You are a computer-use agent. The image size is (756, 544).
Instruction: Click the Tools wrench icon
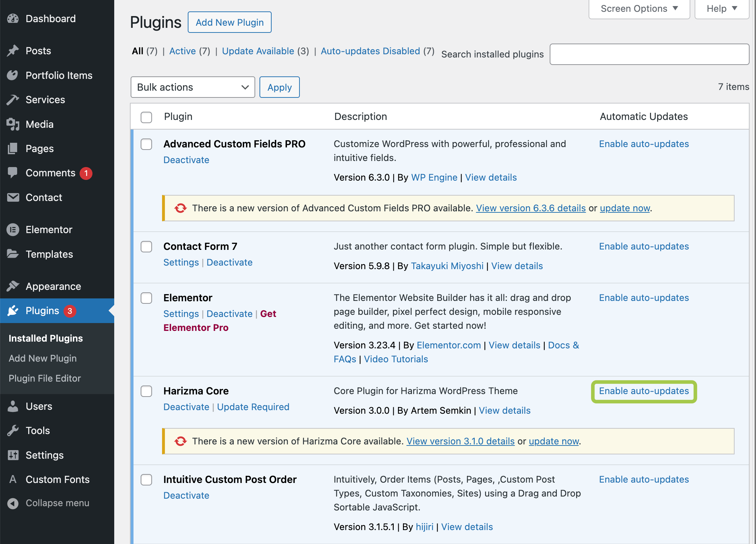13,430
